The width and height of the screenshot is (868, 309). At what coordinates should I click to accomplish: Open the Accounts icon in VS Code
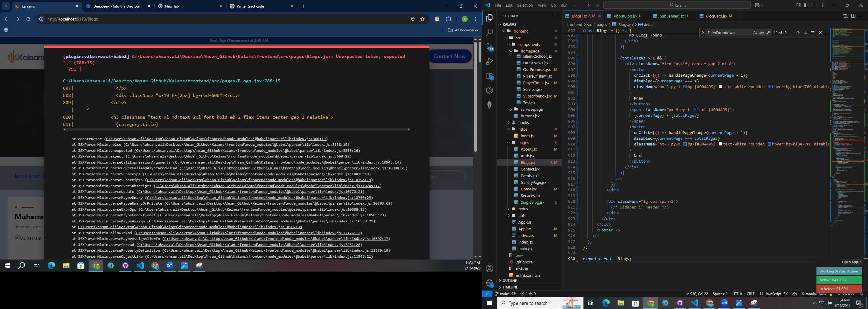coord(489,269)
